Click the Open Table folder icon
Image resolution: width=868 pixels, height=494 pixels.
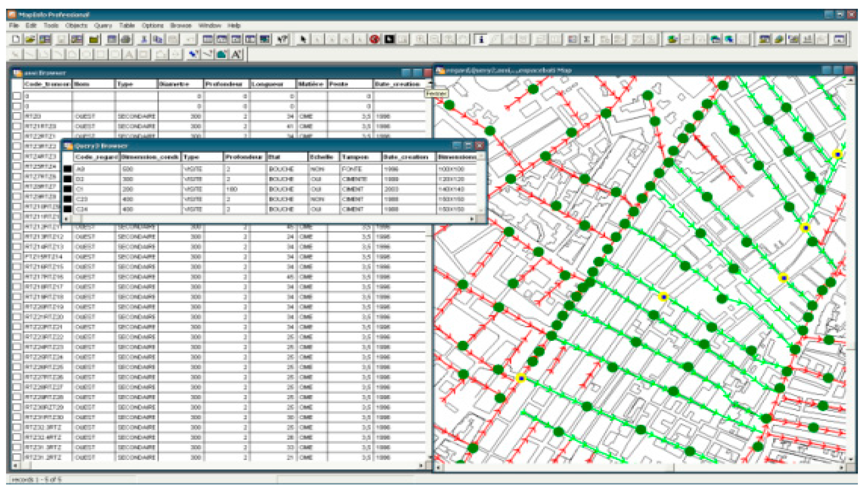coord(30,39)
